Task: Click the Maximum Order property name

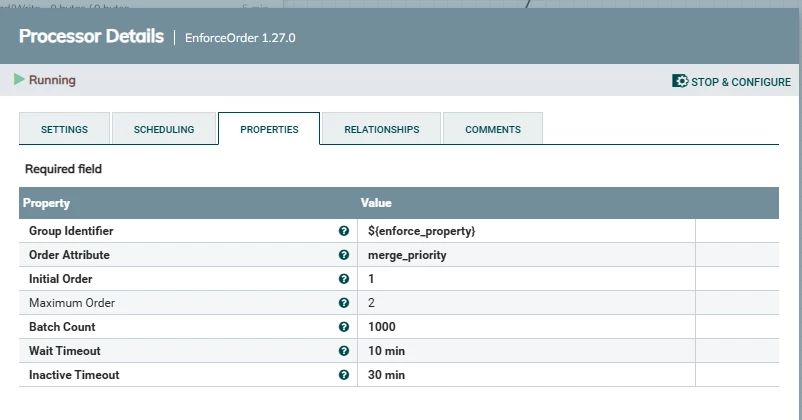Action: point(72,303)
